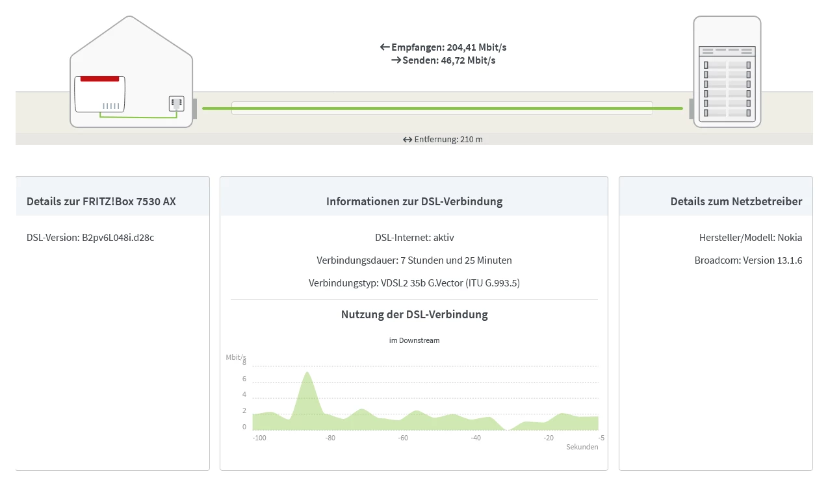Screen dimensions: 828x504
Task: Click the -60 seconds mark on graph axis
Action: click(x=403, y=438)
